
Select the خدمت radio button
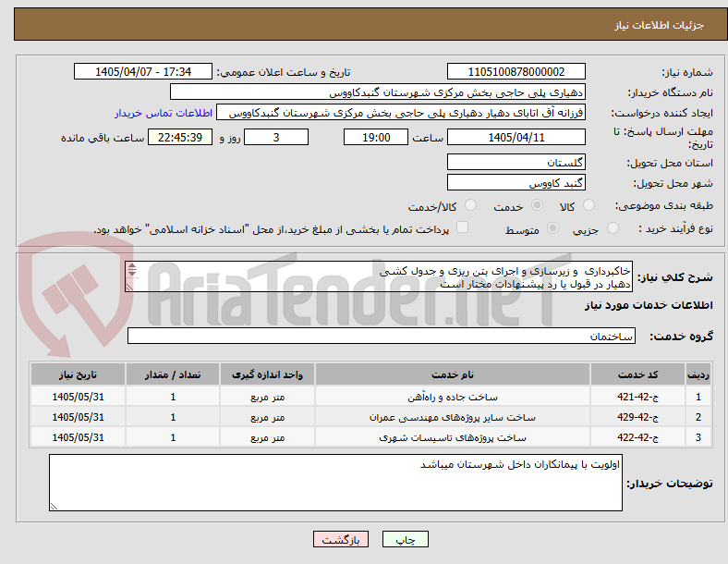[537, 205]
